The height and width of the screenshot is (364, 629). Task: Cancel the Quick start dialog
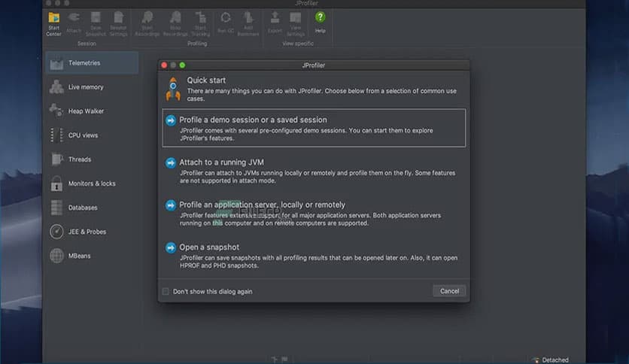[449, 291]
